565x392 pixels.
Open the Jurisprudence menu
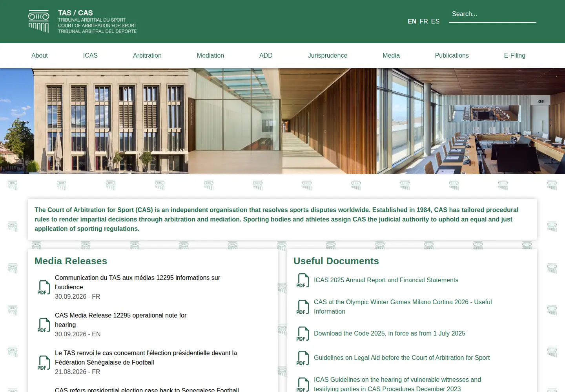click(x=328, y=56)
